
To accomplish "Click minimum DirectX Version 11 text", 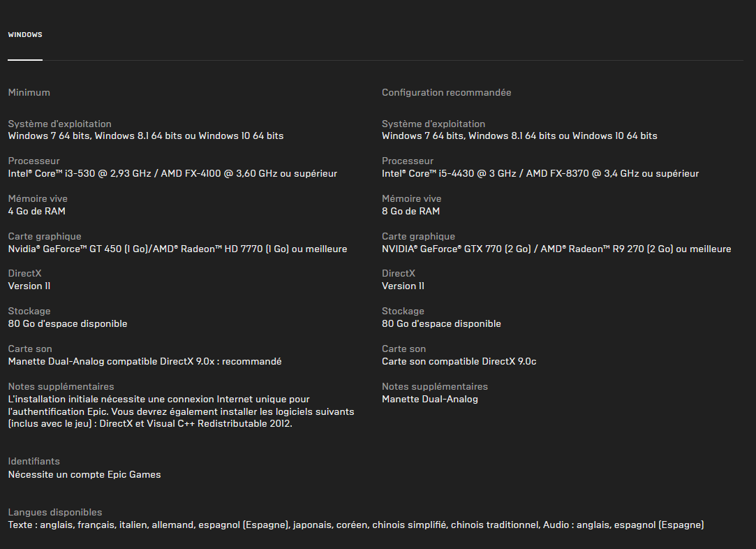I will pyautogui.click(x=29, y=286).
